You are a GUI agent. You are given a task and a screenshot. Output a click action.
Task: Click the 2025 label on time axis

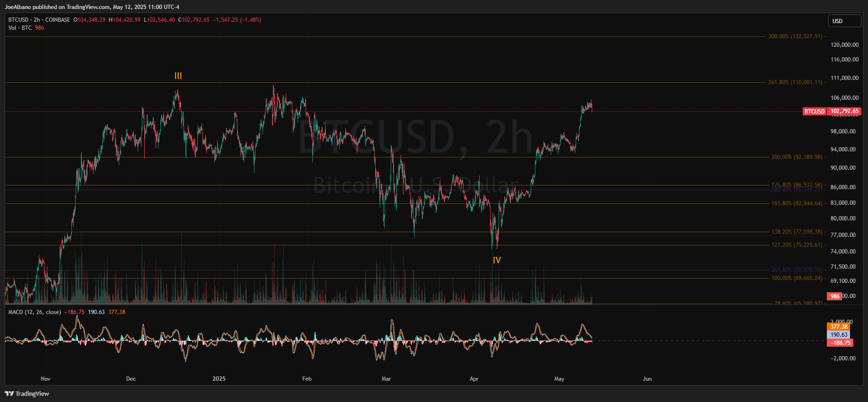click(219, 379)
